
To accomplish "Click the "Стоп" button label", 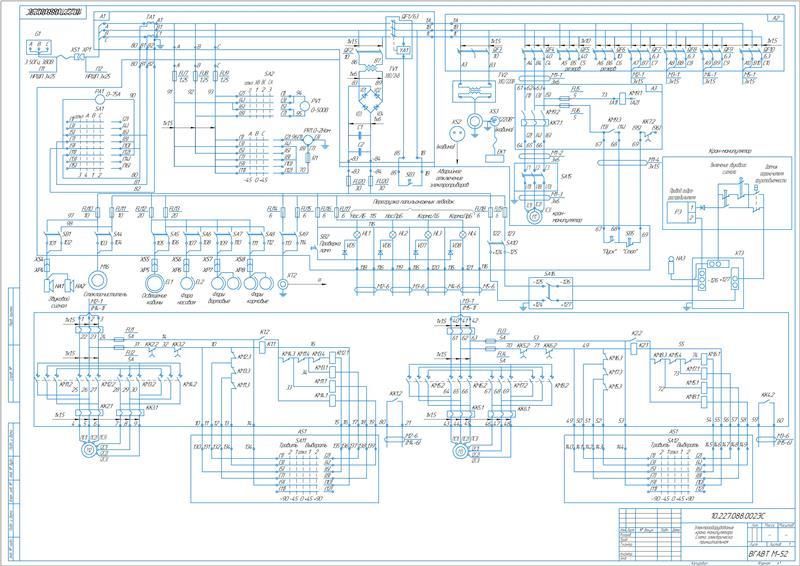I will 633,252.
